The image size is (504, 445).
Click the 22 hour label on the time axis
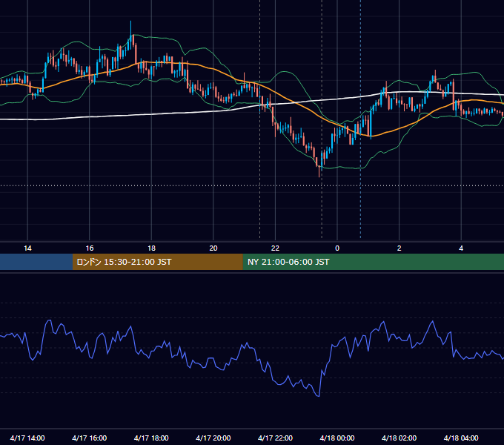pos(275,248)
